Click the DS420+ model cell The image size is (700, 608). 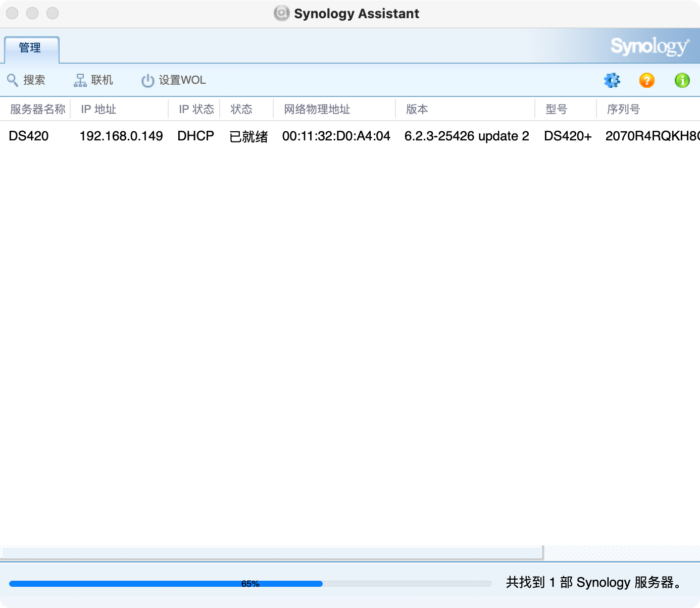coord(568,136)
